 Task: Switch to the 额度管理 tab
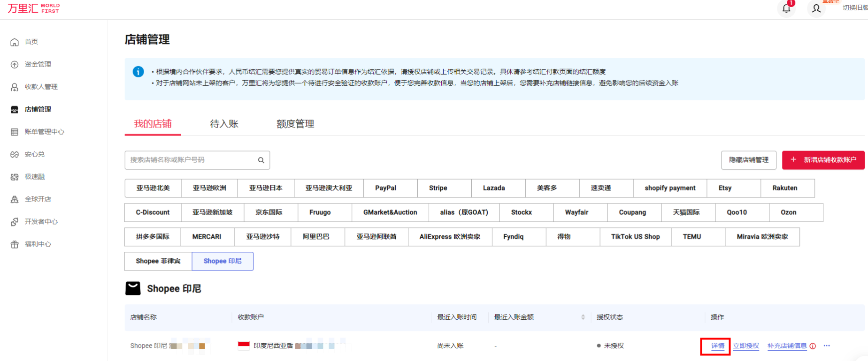295,124
